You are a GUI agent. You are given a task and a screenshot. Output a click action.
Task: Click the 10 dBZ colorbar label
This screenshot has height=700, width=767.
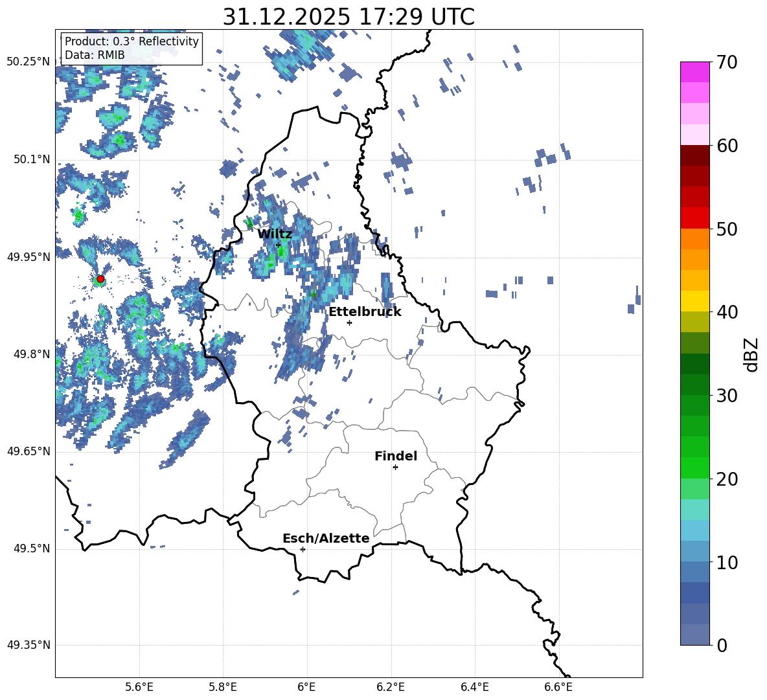pos(726,562)
